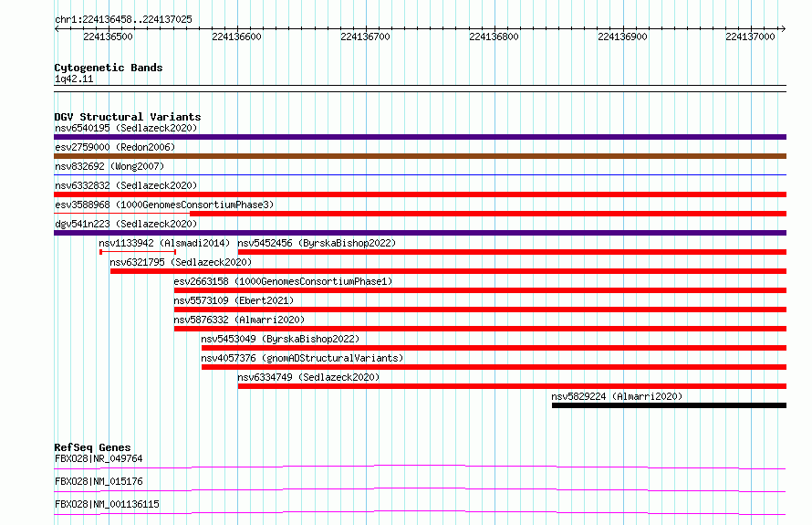Select the purple nsv6540195 variant bar

420,137
